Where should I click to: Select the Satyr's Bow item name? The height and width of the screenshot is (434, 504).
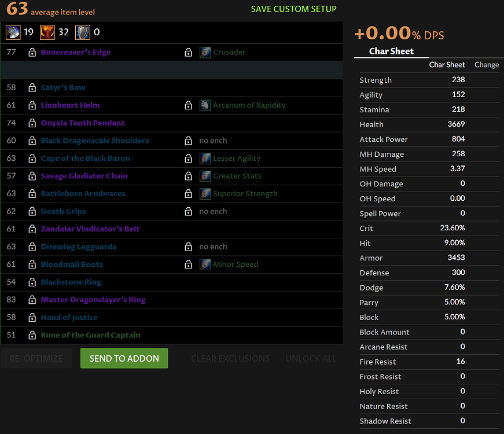(64, 88)
